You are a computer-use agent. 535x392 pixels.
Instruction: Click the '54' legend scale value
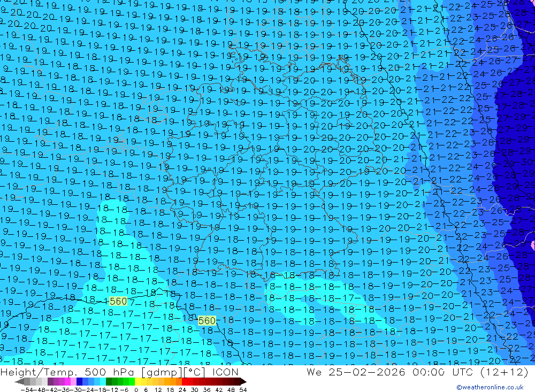click(243, 390)
